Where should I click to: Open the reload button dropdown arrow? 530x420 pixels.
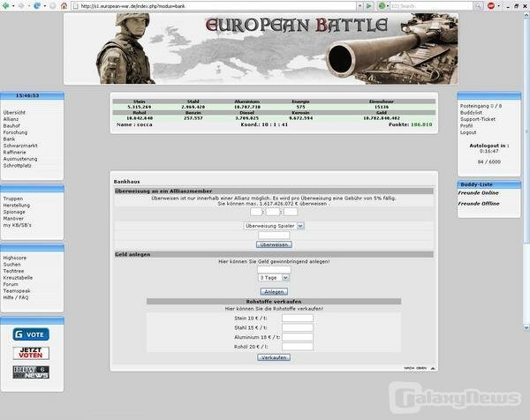click(x=45, y=6)
